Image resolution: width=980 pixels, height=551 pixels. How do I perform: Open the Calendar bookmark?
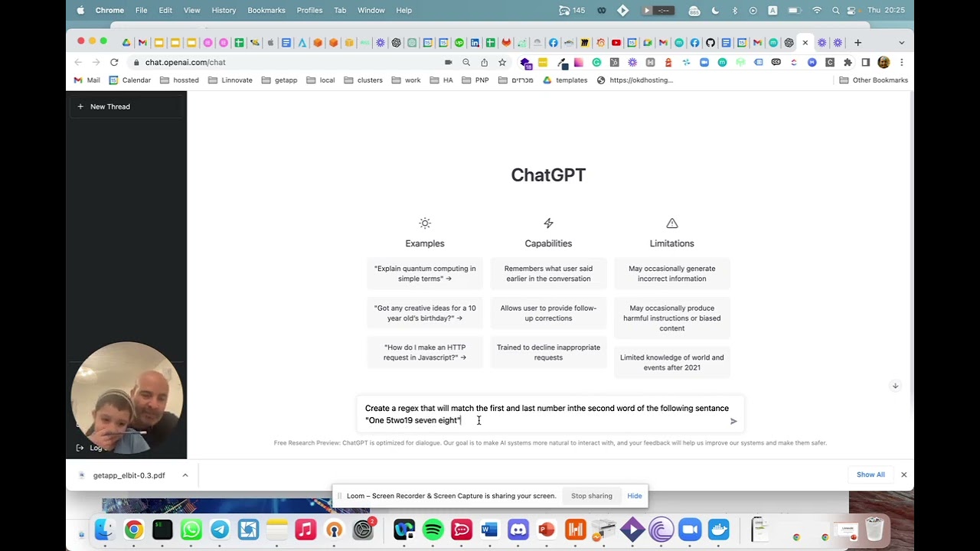[129, 80]
